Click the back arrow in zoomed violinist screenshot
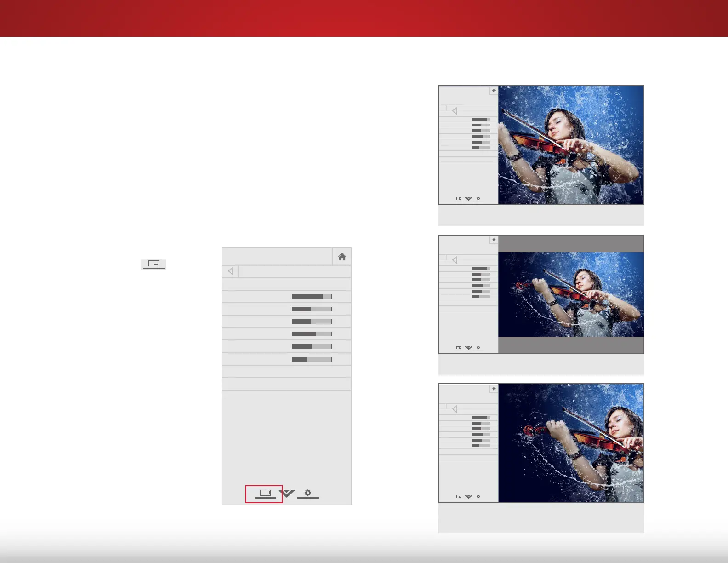Screen dimensions: 728x563 (x=455, y=409)
